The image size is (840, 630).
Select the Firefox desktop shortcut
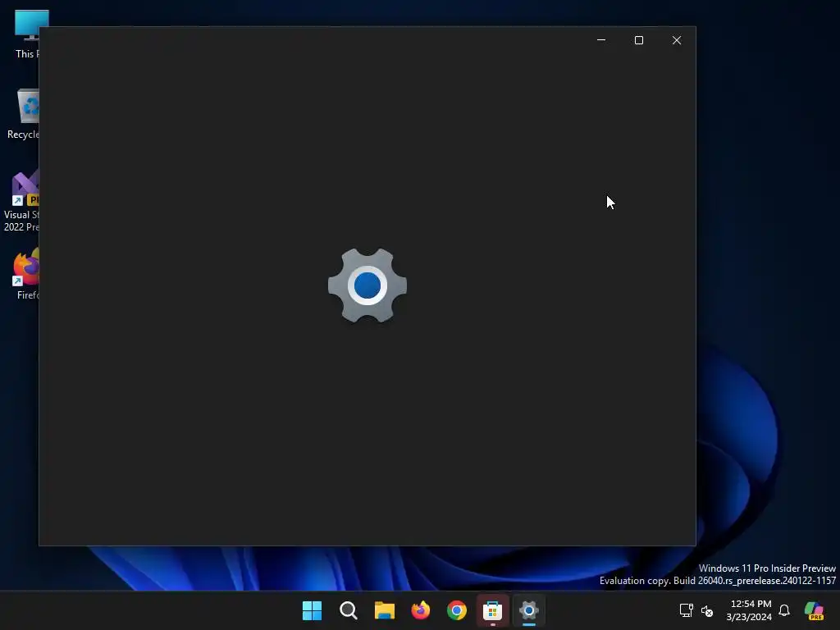point(25,274)
